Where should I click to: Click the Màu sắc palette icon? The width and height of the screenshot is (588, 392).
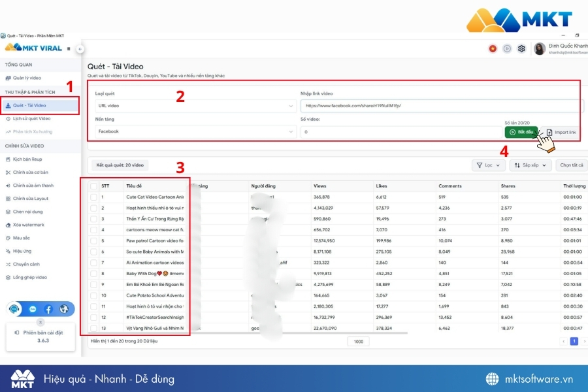click(x=8, y=238)
